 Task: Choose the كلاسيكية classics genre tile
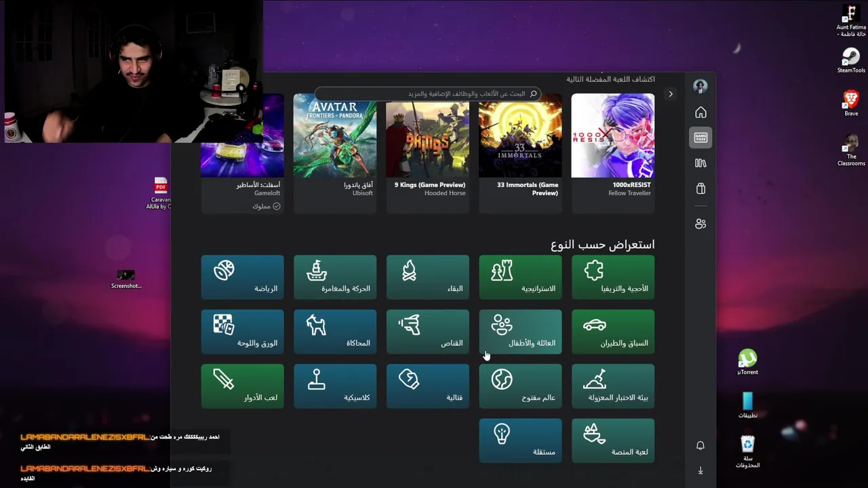(x=335, y=386)
